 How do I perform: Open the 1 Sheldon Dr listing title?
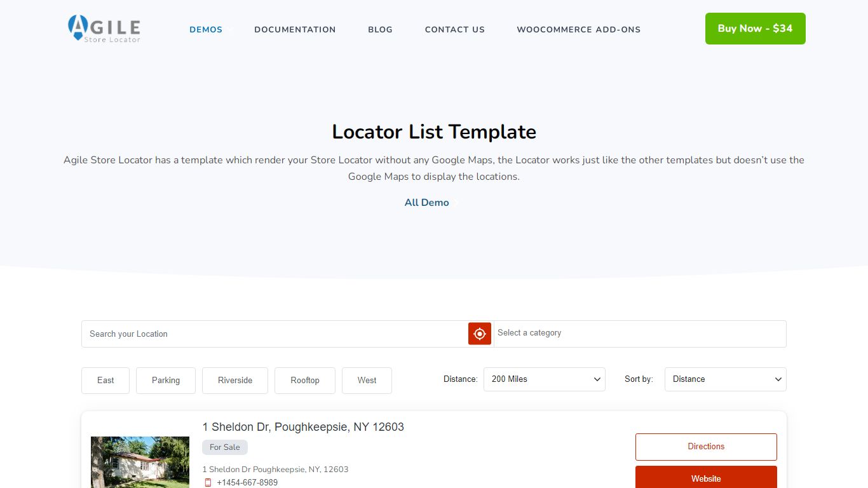[x=303, y=427]
